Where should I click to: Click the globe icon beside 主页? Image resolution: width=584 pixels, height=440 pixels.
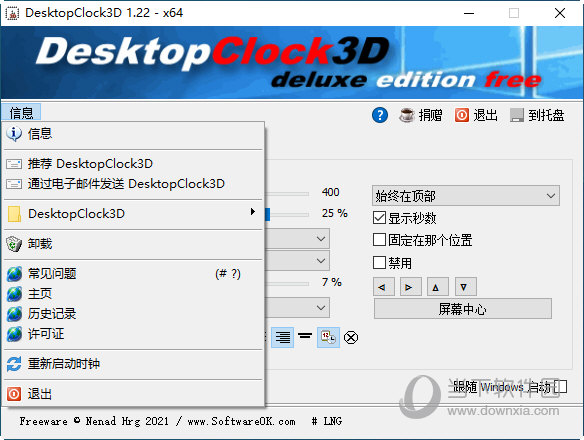click(15, 294)
